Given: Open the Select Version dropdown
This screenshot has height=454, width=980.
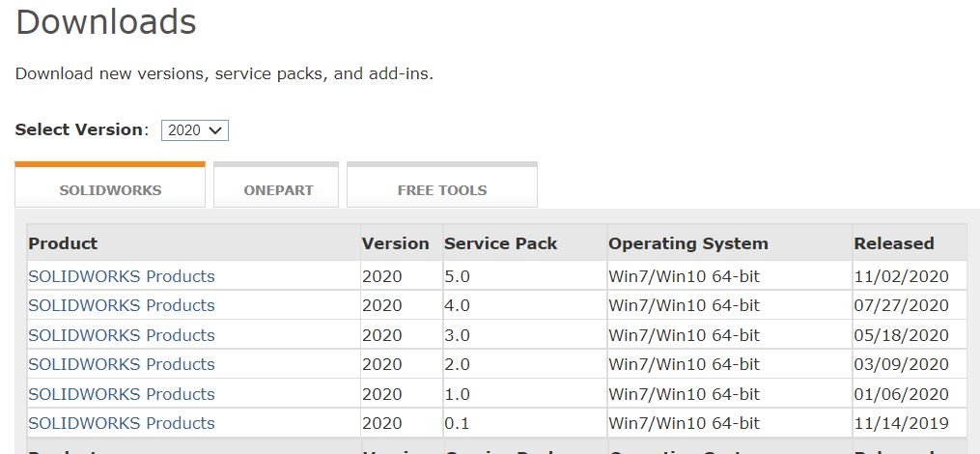Looking at the screenshot, I should click(194, 130).
